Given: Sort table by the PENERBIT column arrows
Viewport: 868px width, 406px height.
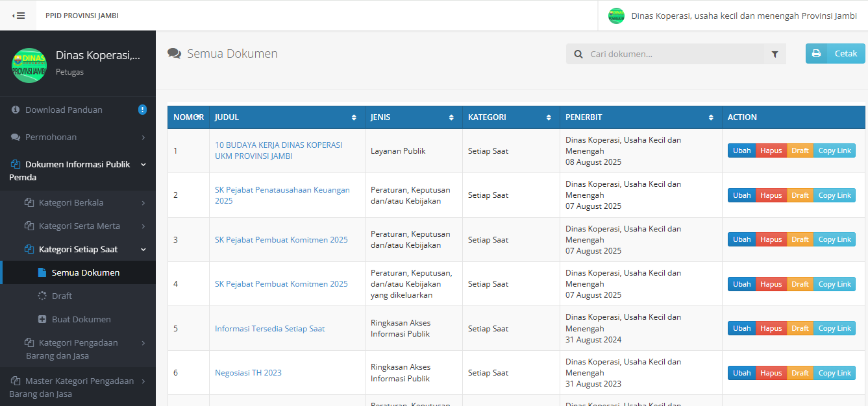Looking at the screenshot, I should pyautogui.click(x=711, y=117).
